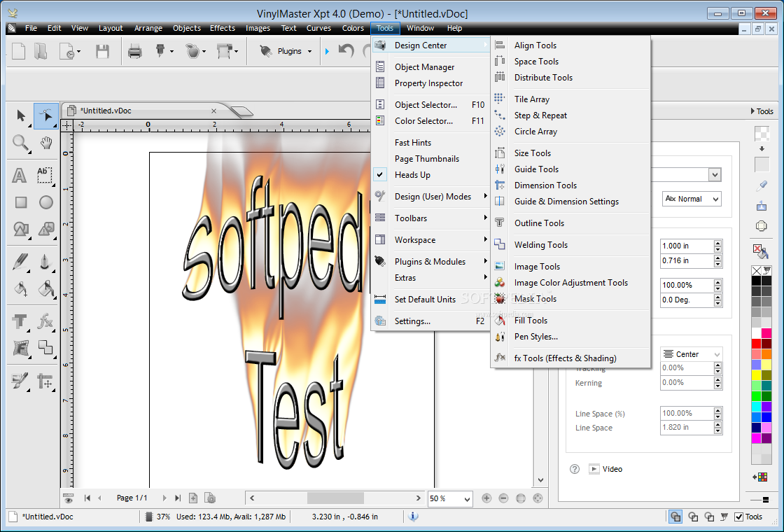Viewport: 784px width, 532px height.
Task: Select the arrow selection tool
Action: click(20, 116)
